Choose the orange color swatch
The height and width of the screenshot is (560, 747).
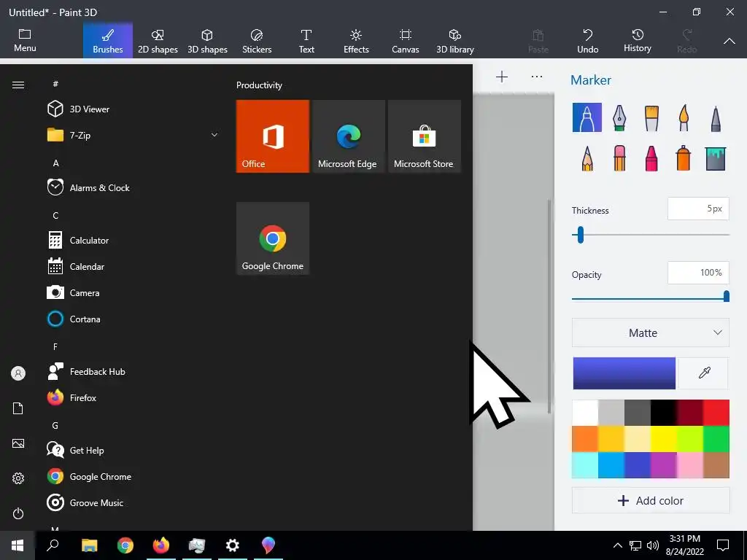tap(585, 438)
